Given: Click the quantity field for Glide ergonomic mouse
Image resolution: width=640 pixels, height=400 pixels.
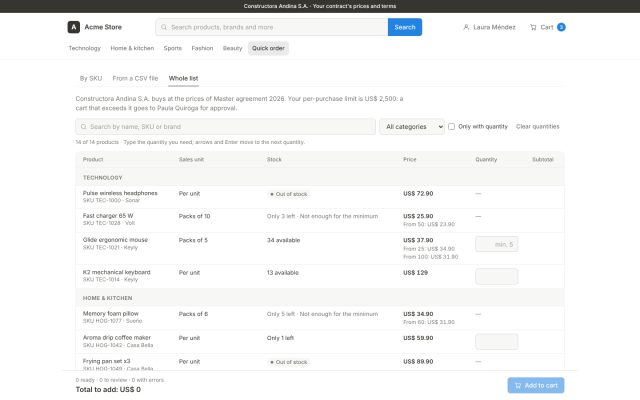Looking at the screenshot, I should 497,244.
